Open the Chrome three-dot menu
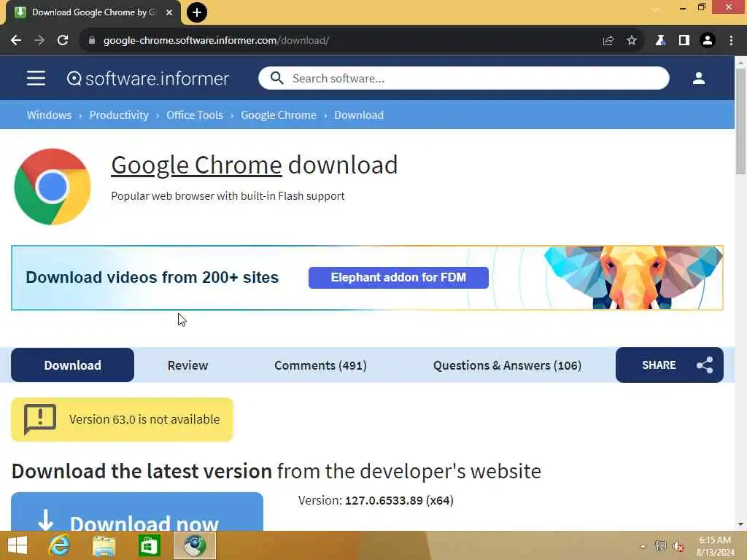 731,41
